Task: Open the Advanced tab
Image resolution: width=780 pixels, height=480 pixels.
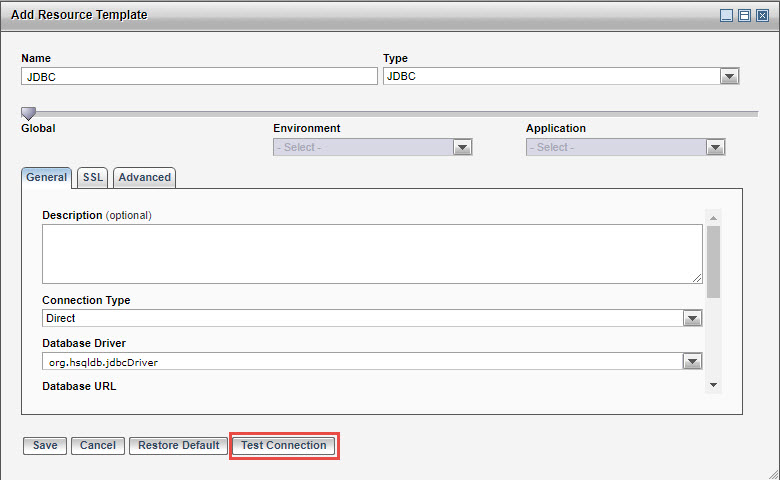Action: [x=144, y=177]
